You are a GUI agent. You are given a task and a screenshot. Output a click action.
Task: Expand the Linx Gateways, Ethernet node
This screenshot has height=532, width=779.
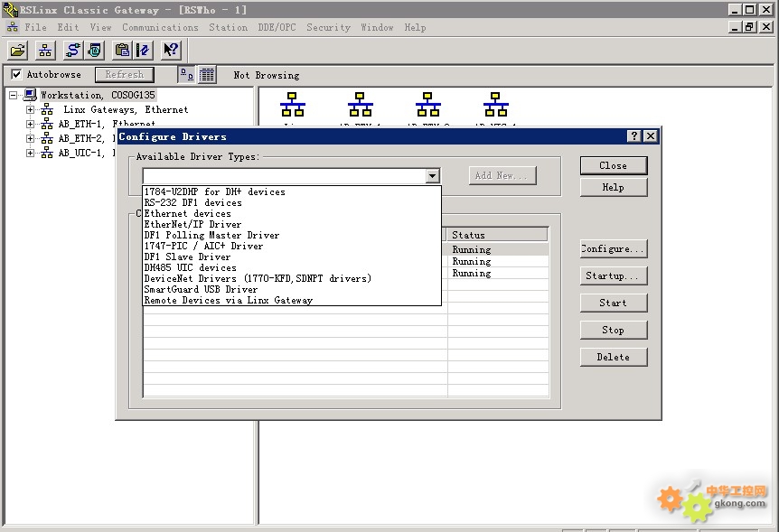(x=31, y=109)
